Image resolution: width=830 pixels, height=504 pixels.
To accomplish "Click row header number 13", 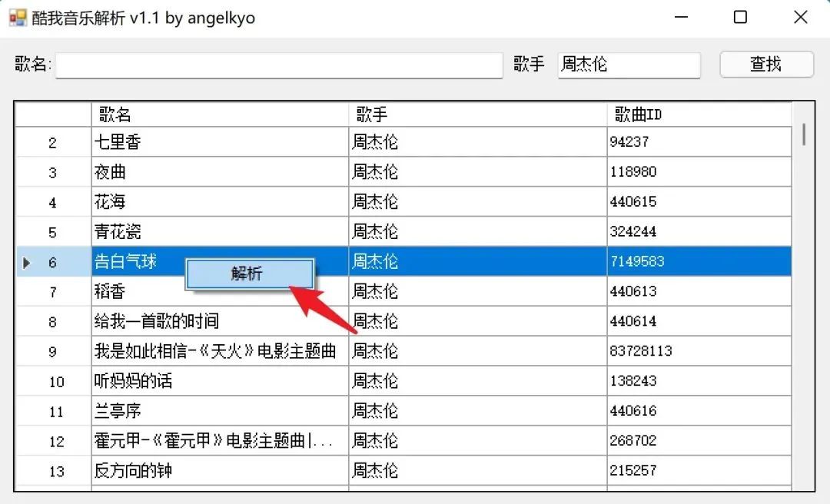I will [53, 471].
